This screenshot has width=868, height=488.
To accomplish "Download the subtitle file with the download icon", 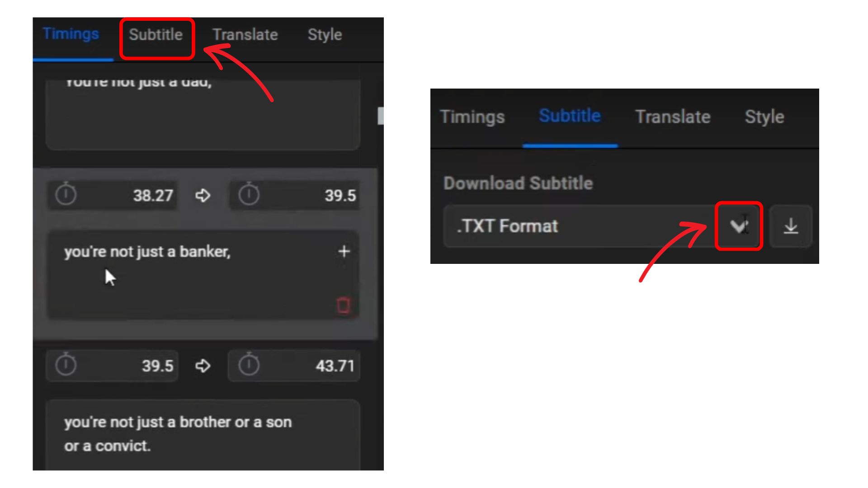I will click(x=791, y=226).
